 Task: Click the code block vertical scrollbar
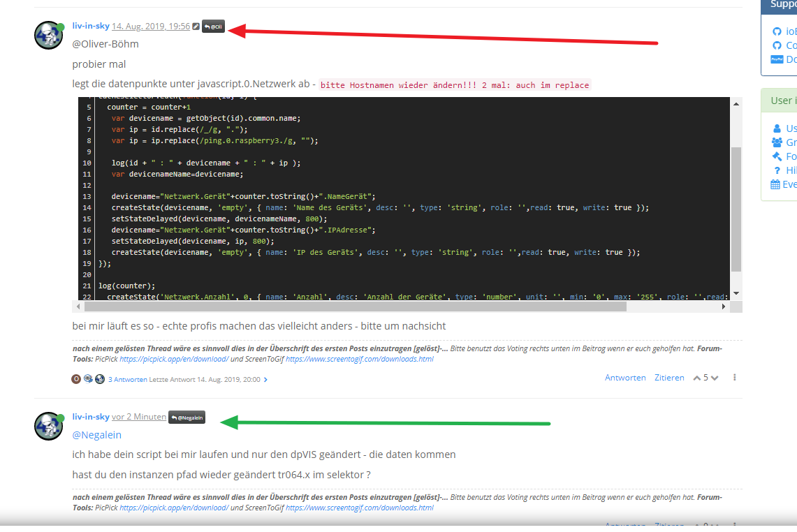736,209
